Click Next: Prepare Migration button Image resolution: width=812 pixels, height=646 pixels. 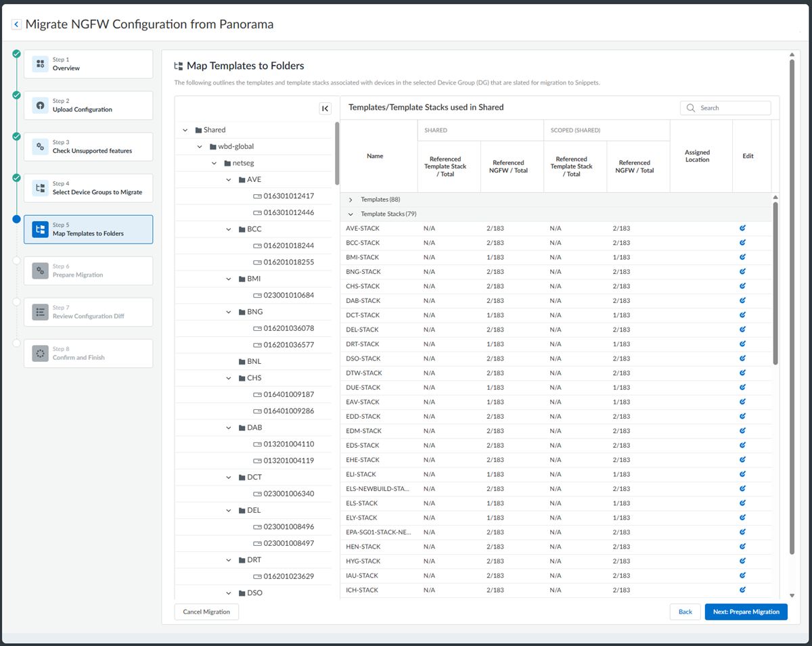pyautogui.click(x=746, y=612)
